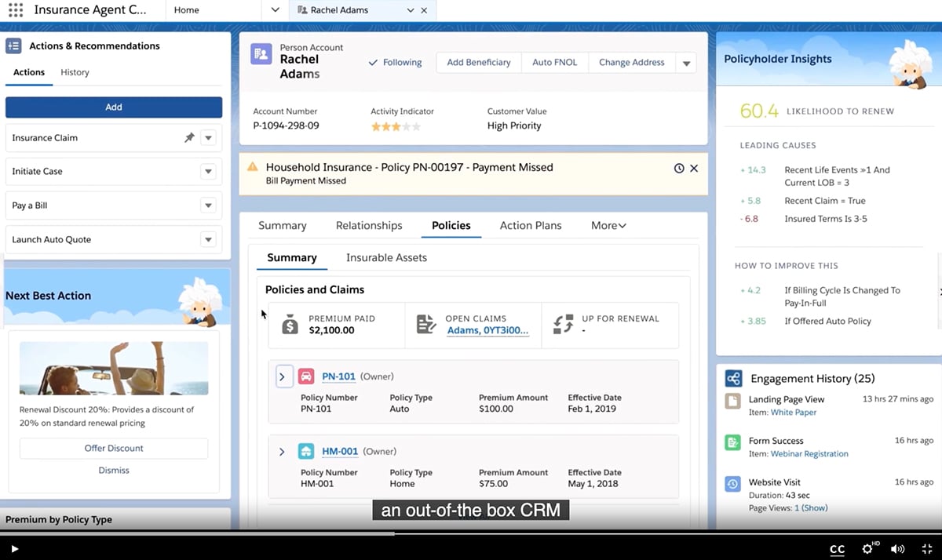This screenshot has height=560, width=942.
Task: Pin the Insurance Claim quick action
Action: coord(190,137)
